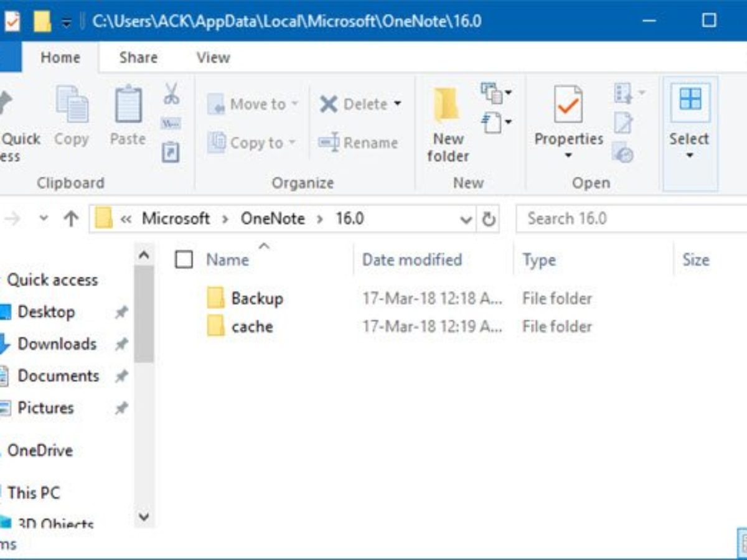Screen dimensions: 747x560
Task: Click the address bar folder icon
Action: pos(104,218)
